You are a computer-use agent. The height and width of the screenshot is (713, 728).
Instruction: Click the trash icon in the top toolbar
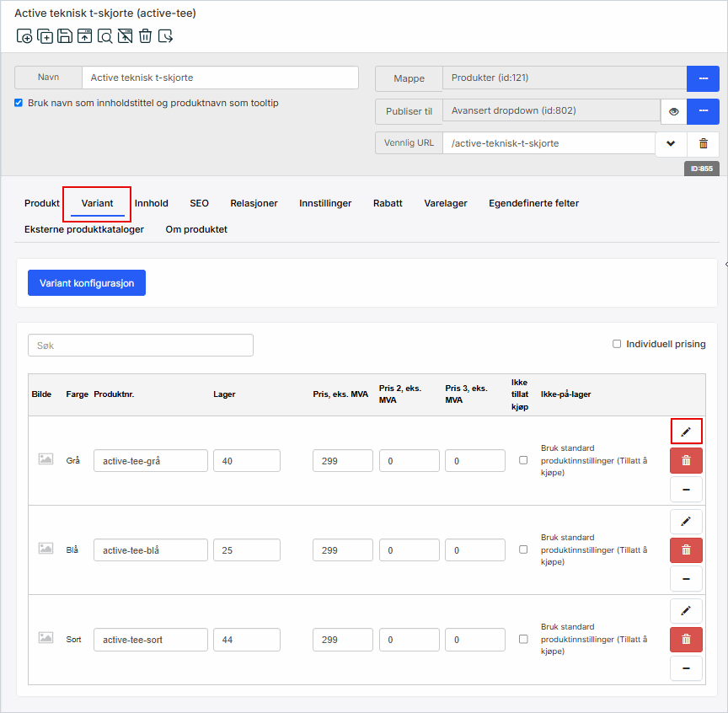(x=145, y=35)
